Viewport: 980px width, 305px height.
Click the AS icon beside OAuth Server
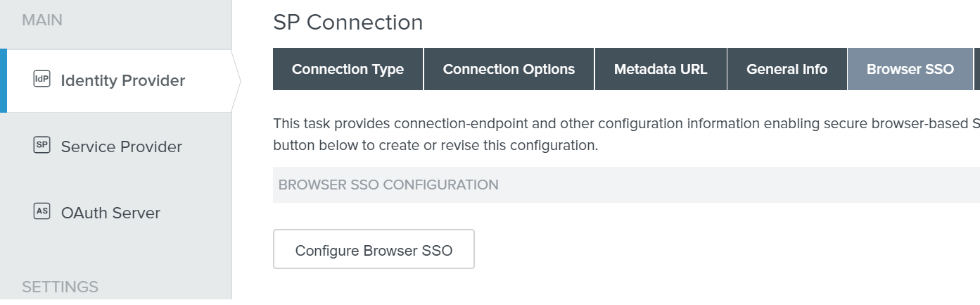pos(42,211)
